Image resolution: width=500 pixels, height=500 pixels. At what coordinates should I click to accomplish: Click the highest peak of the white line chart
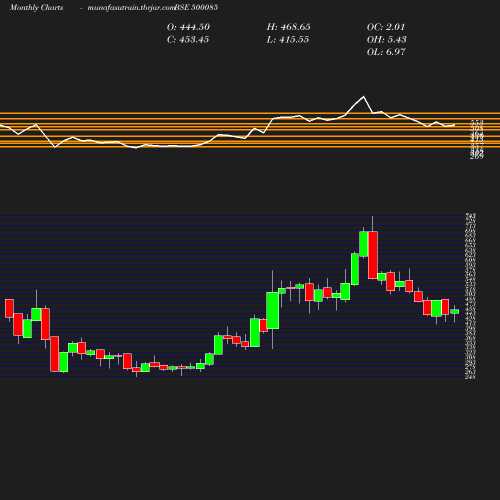tap(363, 97)
